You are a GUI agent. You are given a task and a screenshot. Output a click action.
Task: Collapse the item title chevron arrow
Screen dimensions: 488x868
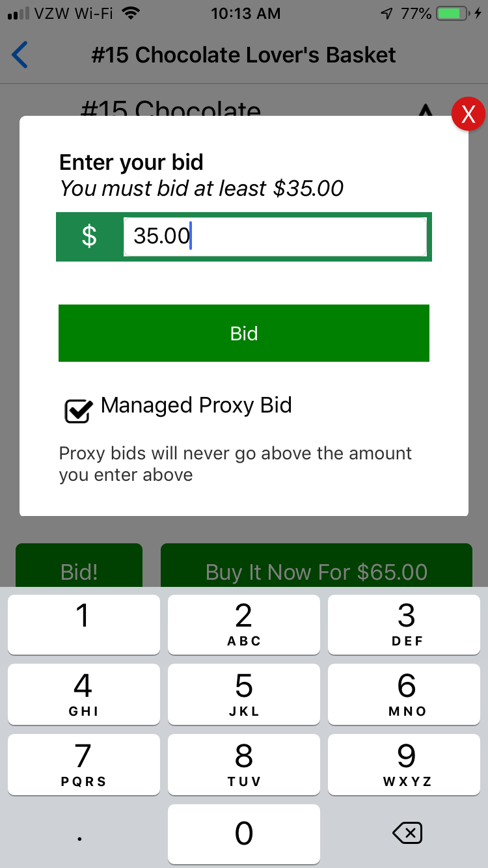[x=425, y=112]
